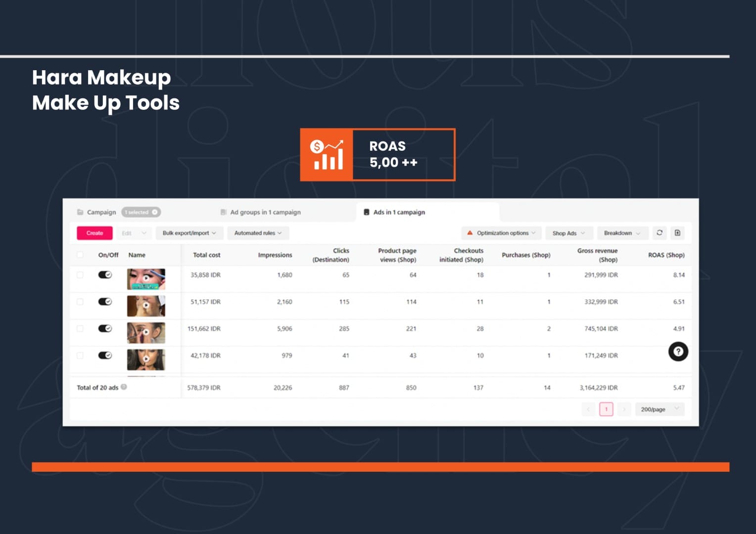The width and height of the screenshot is (756, 534).
Task: Toggle off the ad costing 151,662 IDR
Action: coord(105,329)
